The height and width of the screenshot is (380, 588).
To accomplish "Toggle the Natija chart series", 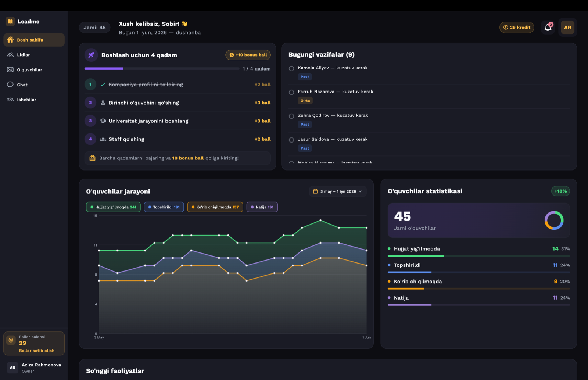I will 262,207.
